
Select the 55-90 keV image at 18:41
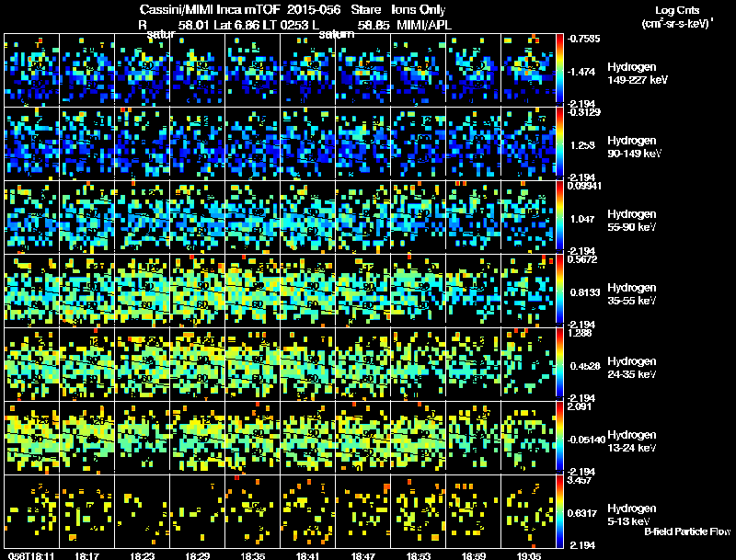307,217
